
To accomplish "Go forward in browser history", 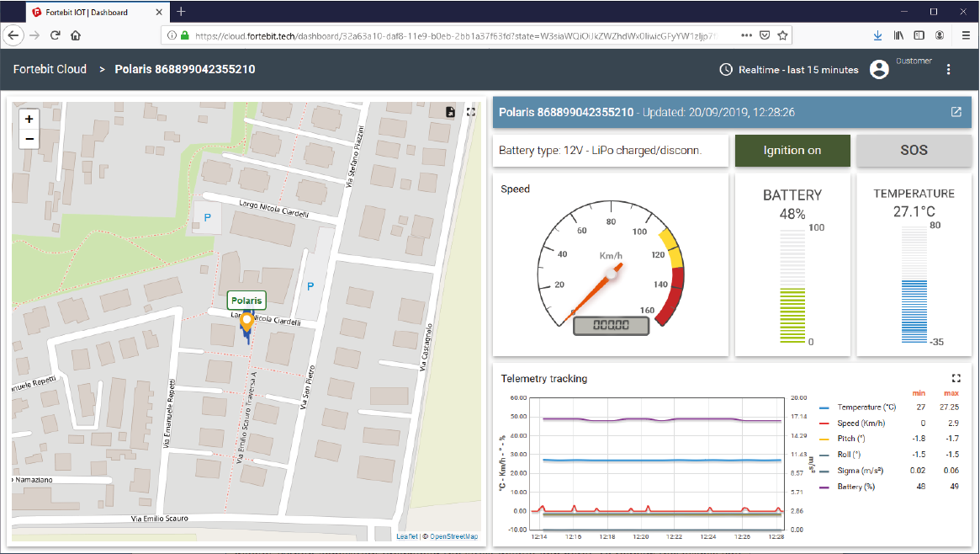I will 34,35.
